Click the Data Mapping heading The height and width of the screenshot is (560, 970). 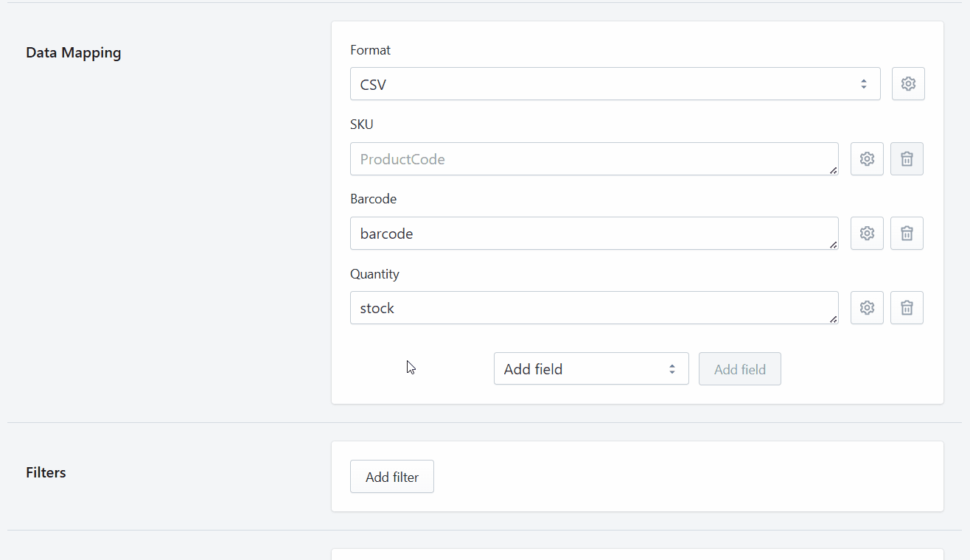point(74,53)
